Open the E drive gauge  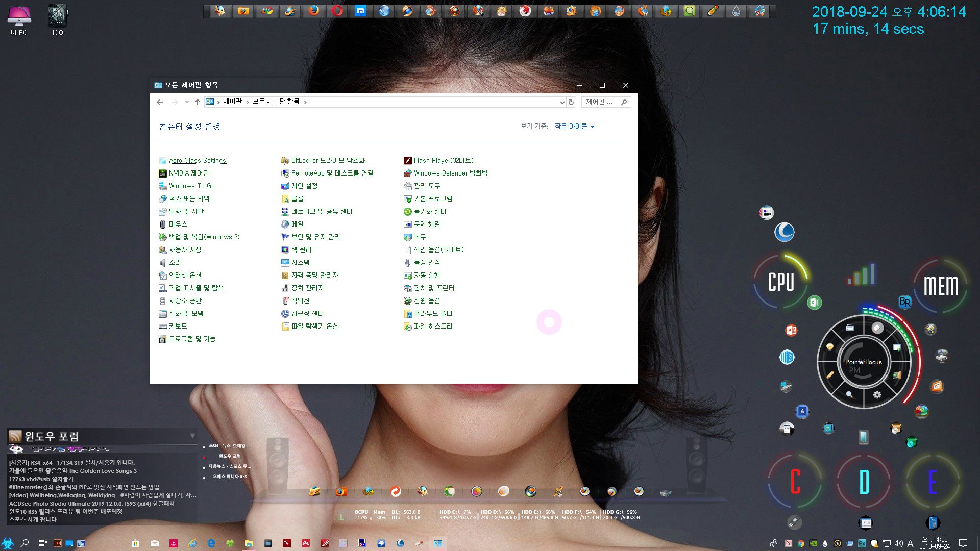tap(933, 481)
